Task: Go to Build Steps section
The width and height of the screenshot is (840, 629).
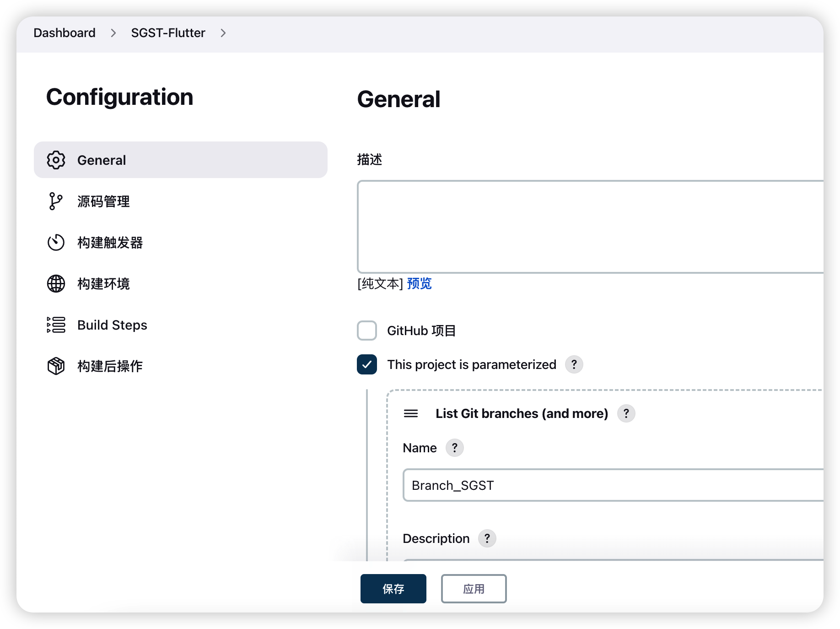Action: pyautogui.click(x=112, y=325)
